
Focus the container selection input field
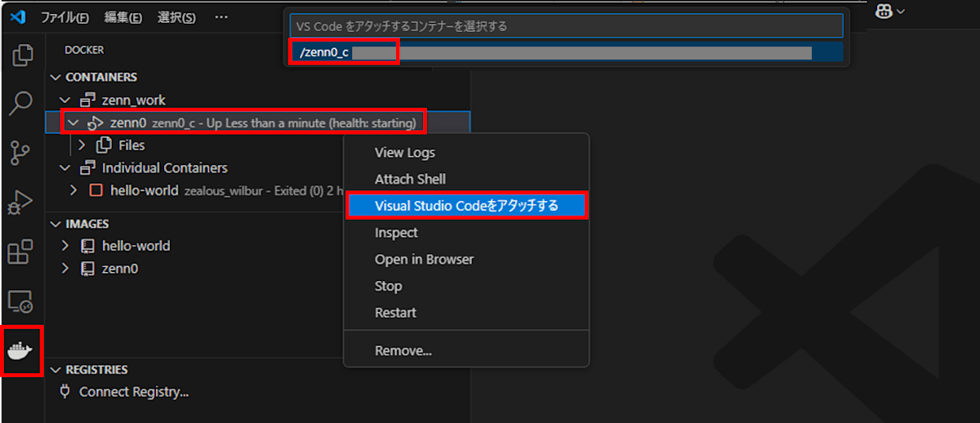[x=567, y=26]
